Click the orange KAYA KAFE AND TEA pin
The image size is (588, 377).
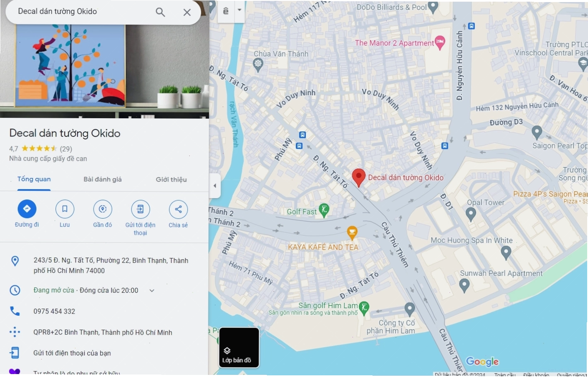tap(352, 233)
